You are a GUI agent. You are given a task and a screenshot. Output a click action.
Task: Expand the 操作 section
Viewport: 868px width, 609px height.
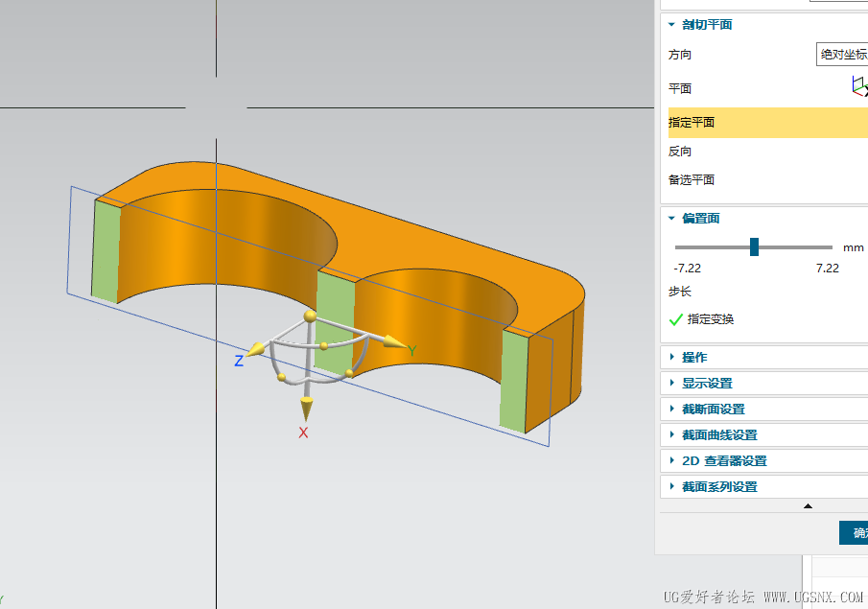tap(671, 357)
